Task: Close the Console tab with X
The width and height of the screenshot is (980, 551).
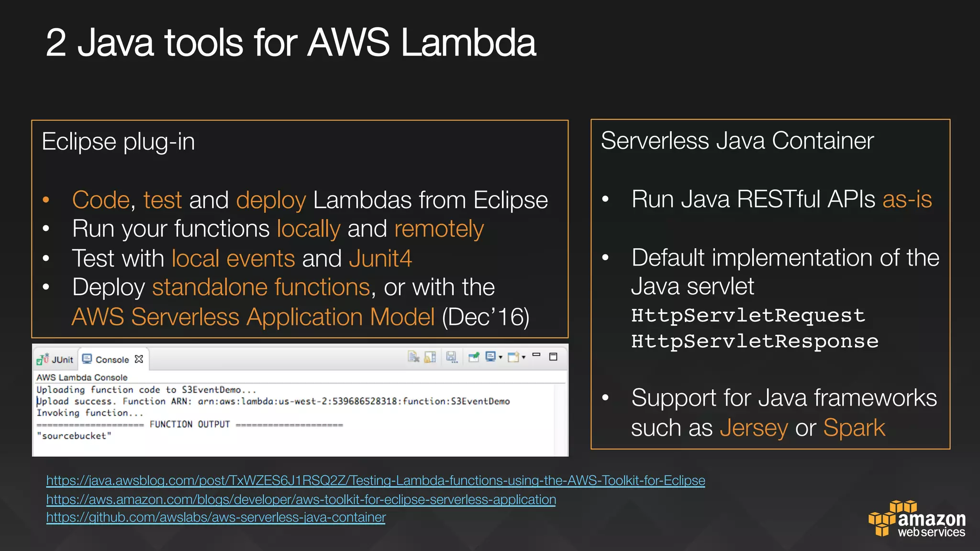Action: tap(139, 359)
